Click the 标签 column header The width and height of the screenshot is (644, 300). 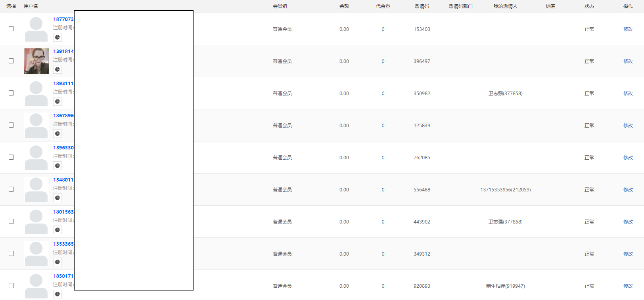coord(550,6)
